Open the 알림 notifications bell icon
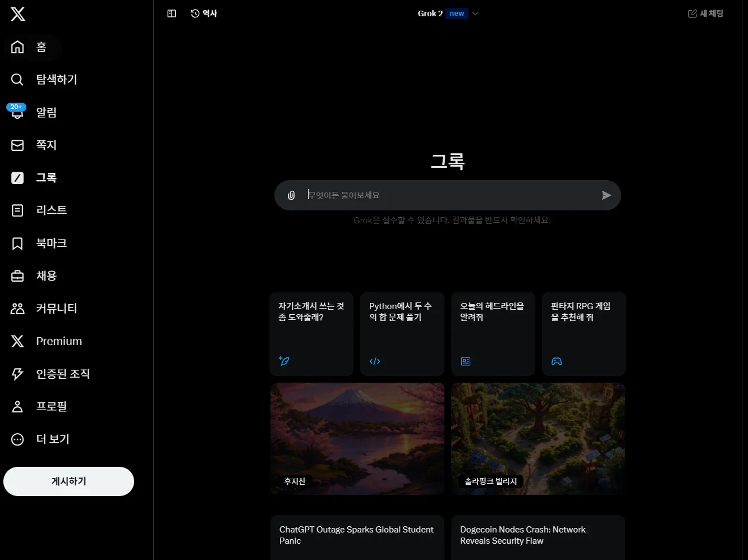 click(18, 113)
